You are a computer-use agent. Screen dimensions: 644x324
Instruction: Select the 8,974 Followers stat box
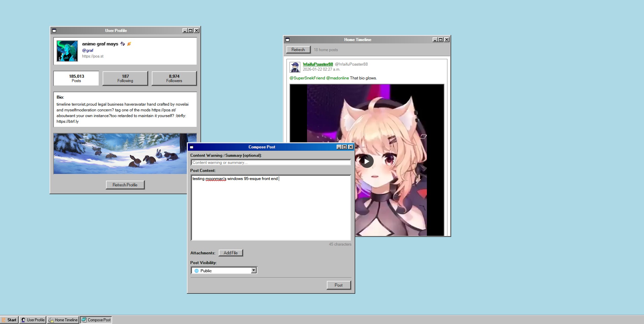click(x=174, y=78)
